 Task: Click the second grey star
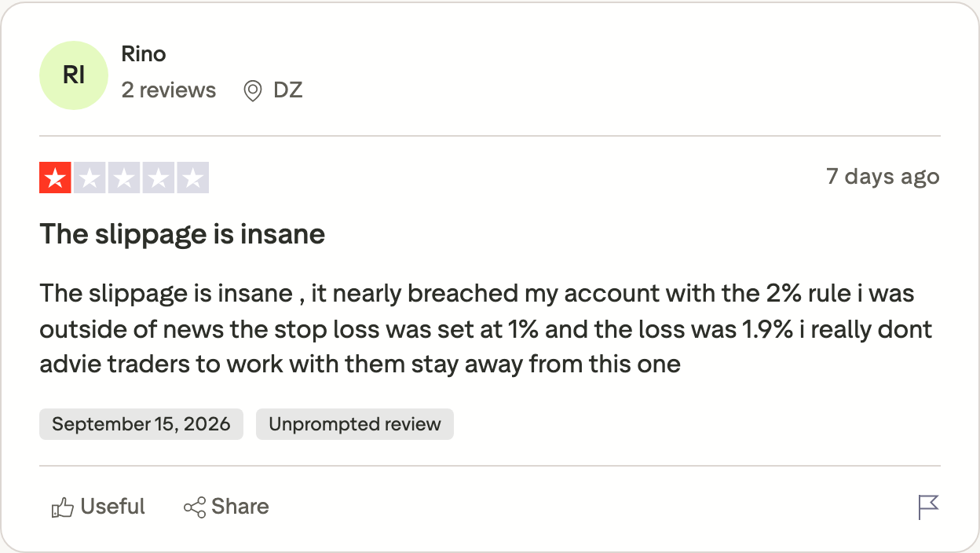coord(90,178)
